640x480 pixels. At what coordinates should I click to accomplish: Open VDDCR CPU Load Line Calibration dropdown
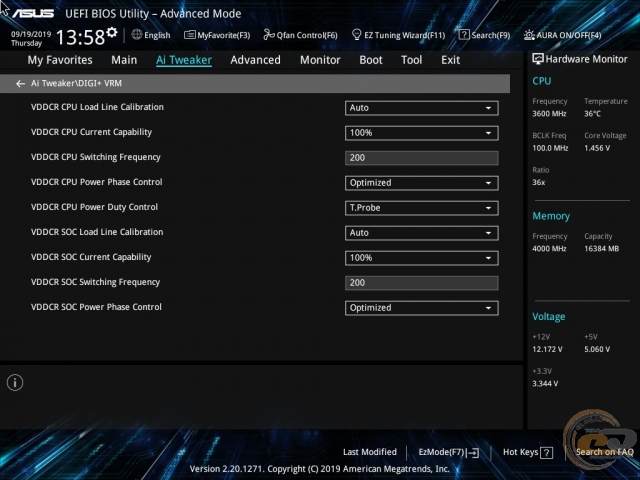click(x=422, y=108)
